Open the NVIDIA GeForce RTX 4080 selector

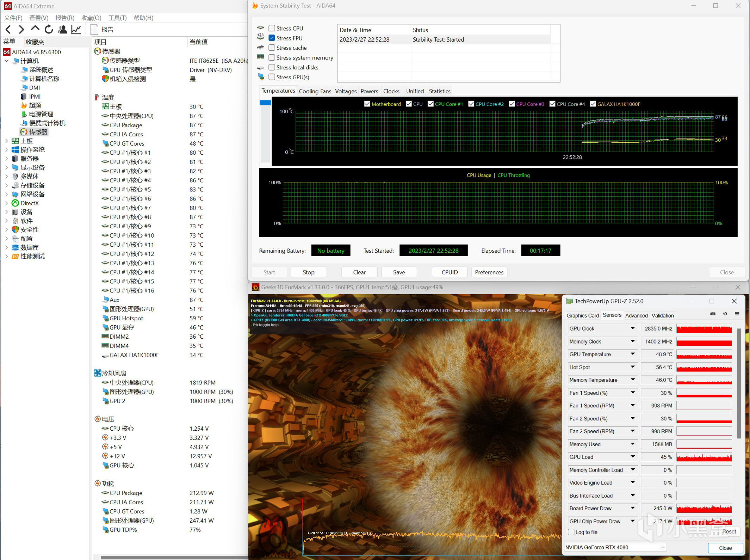coord(614,547)
